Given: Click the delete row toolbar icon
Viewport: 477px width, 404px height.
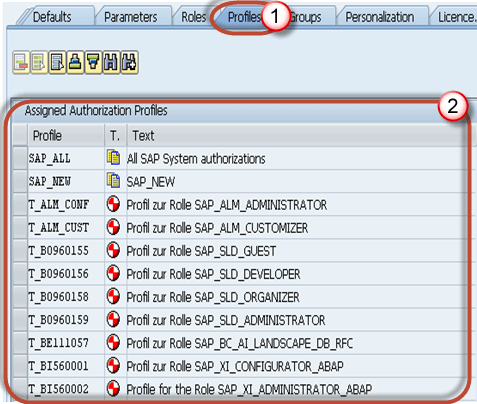Looking at the screenshot, I should pyautogui.click(x=21, y=62).
